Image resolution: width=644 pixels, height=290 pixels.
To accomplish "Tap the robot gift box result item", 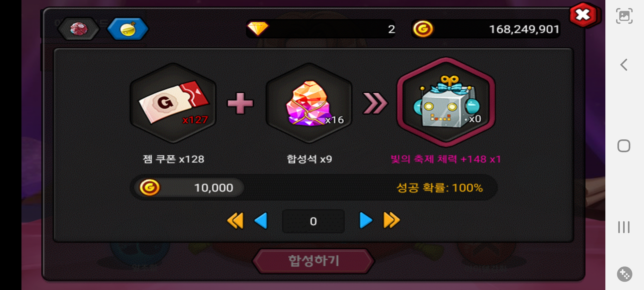I will (446, 102).
